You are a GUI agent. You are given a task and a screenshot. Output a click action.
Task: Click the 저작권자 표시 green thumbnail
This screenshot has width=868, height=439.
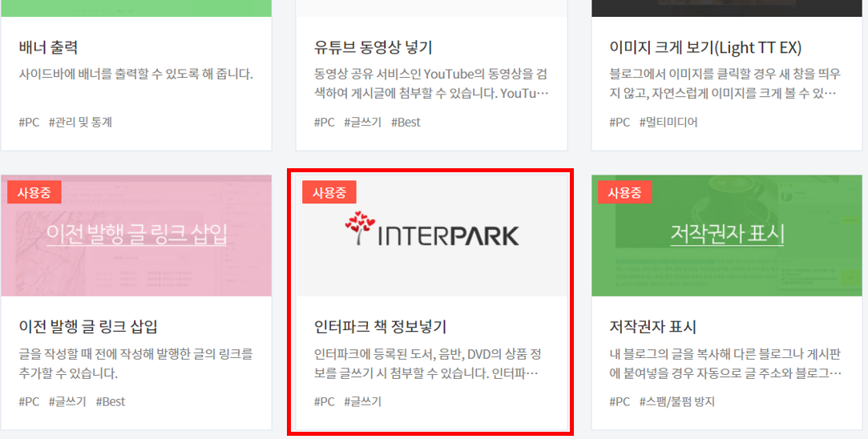coord(727,236)
